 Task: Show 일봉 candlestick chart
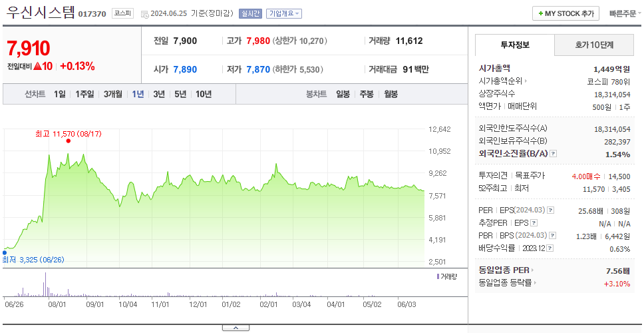click(343, 94)
